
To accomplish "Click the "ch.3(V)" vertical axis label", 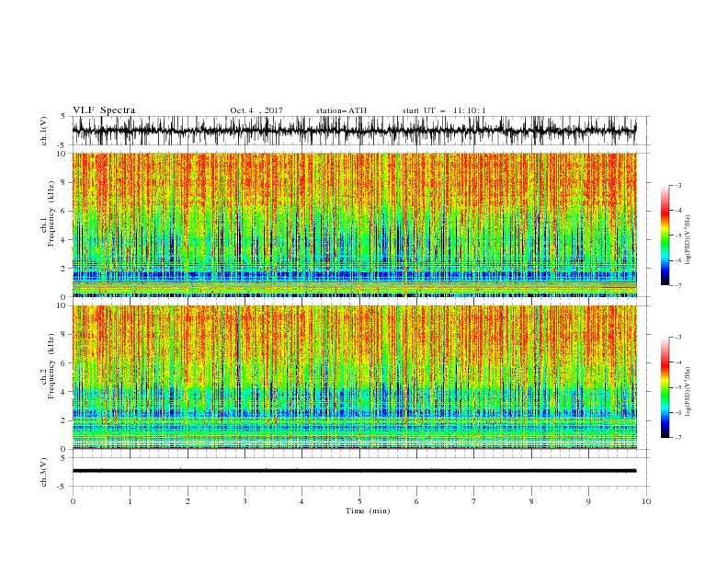I will (x=44, y=472).
